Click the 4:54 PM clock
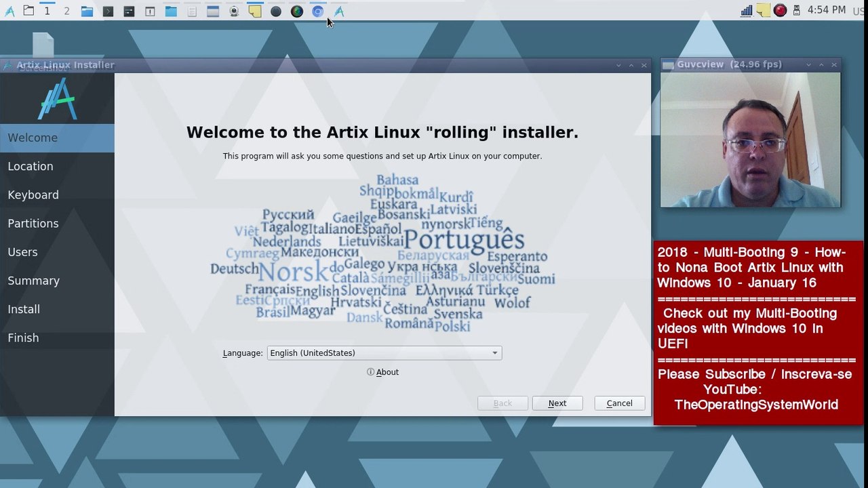The image size is (868, 488). 827,10
